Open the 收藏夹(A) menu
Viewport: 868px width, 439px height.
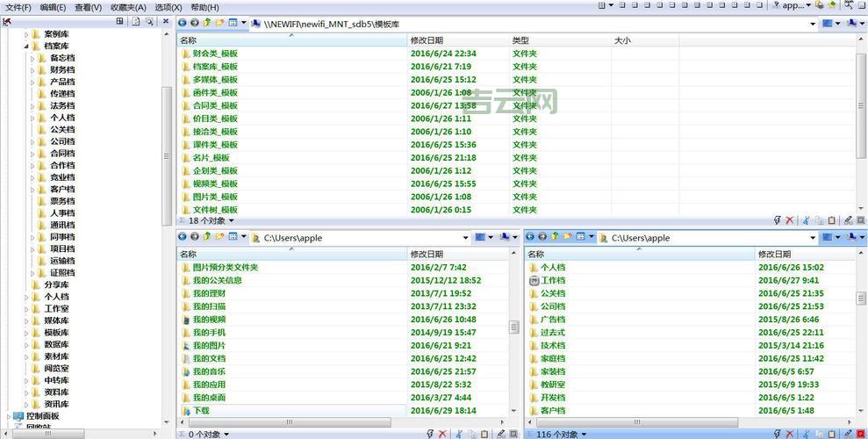click(128, 7)
